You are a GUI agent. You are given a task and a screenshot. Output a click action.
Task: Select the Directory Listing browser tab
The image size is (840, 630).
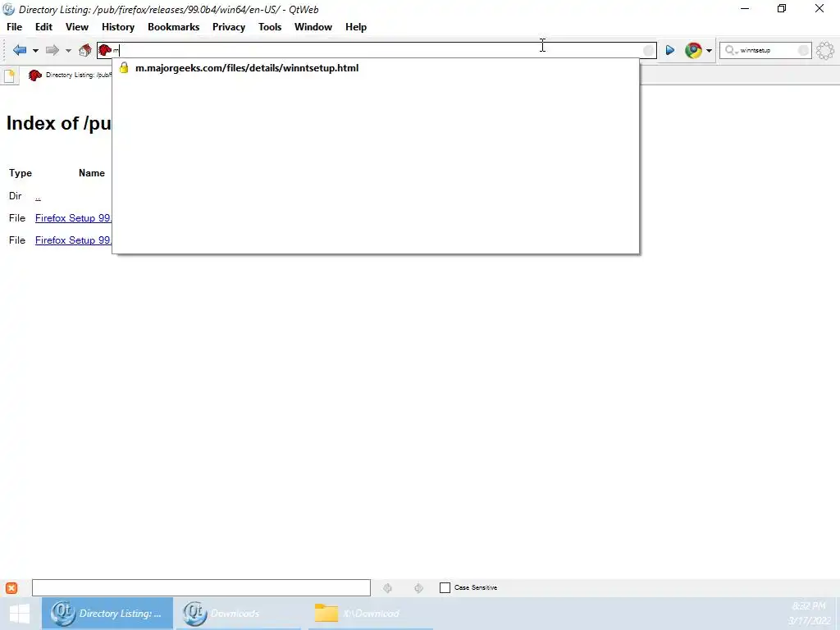coord(69,75)
